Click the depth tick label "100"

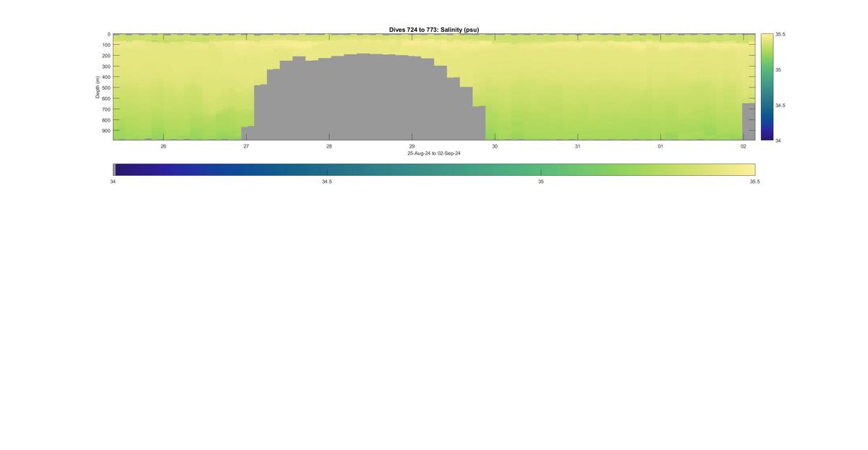coord(106,45)
